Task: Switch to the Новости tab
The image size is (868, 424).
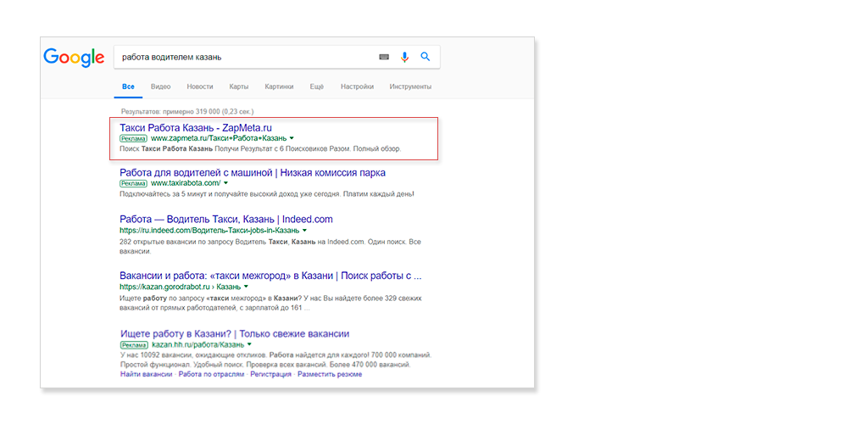Action: (x=200, y=86)
